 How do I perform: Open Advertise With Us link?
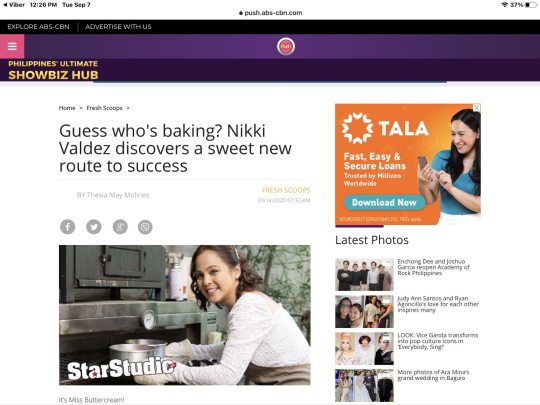(x=118, y=27)
